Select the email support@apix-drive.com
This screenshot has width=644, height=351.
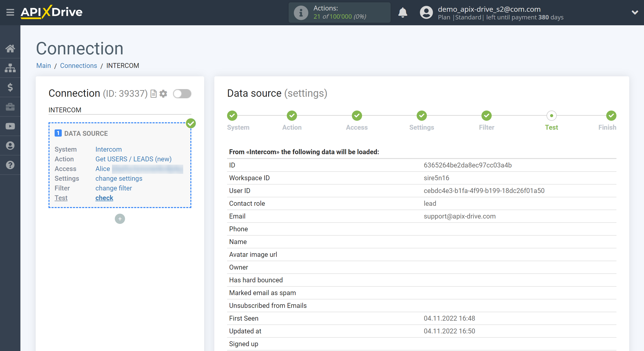pyautogui.click(x=460, y=216)
